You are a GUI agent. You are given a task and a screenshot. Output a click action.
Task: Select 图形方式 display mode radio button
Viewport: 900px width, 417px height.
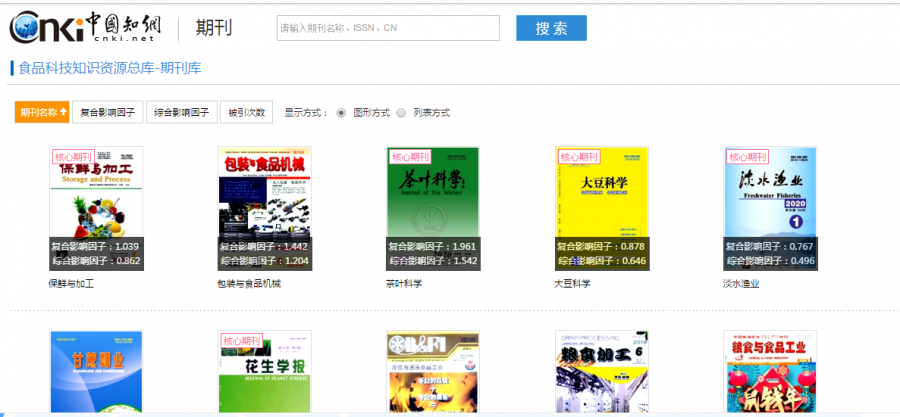[342, 113]
